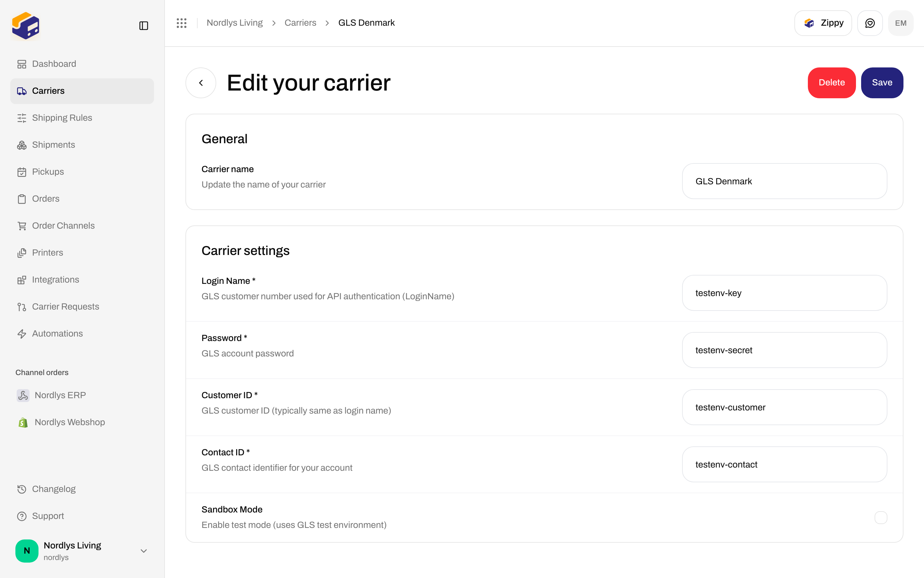Click the Nordlys Webshop Shopify icon

click(x=23, y=422)
